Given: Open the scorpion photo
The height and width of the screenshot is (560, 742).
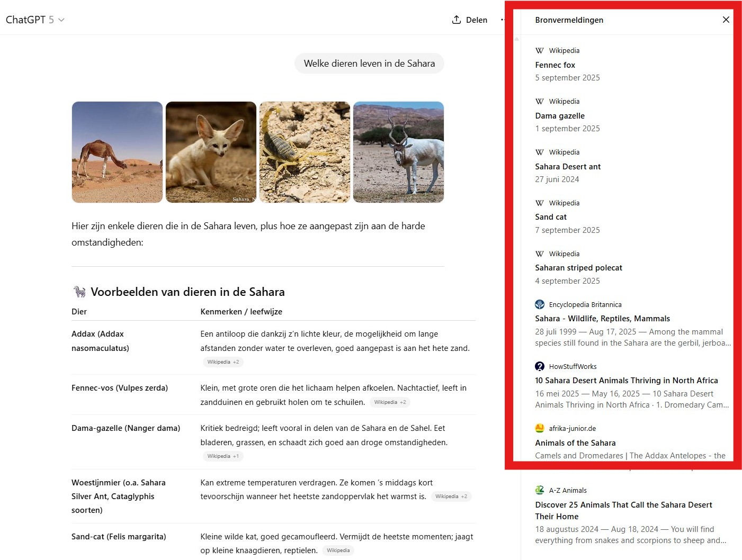Looking at the screenshot, I should [x=305, y=152].
